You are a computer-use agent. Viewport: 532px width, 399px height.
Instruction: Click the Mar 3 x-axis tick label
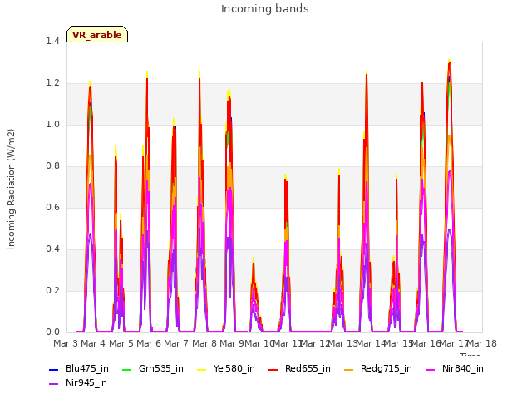pyautogui.click(x=65, y=343)
